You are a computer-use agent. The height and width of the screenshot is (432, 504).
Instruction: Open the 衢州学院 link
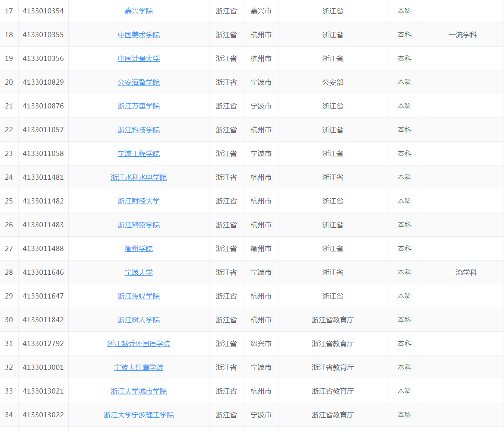139,249
